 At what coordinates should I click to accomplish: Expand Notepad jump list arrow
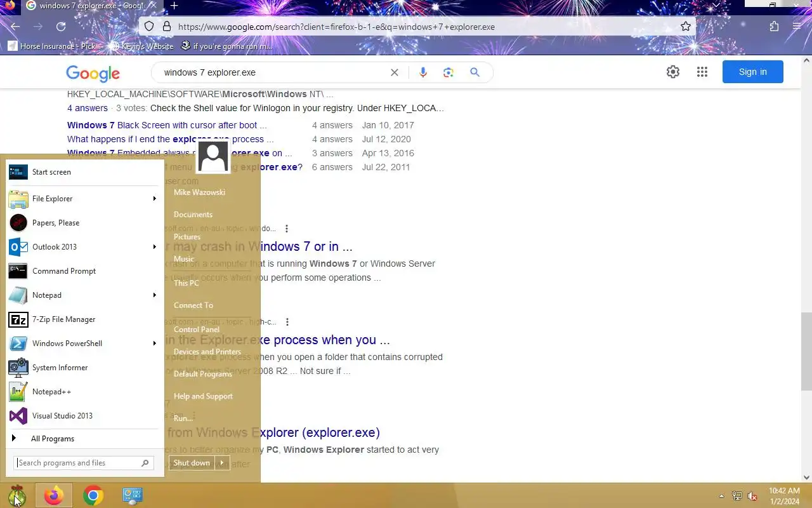[x=154, y=295]
